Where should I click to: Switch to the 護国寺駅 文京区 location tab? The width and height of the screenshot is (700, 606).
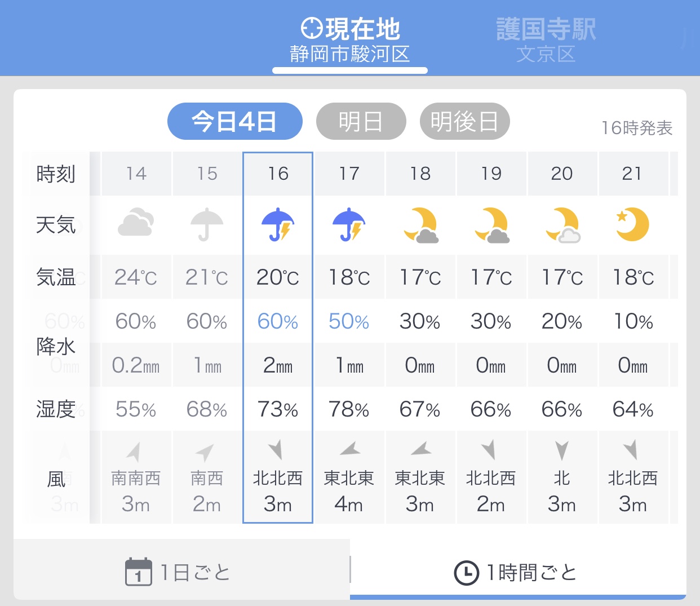[x=546, y=41]
